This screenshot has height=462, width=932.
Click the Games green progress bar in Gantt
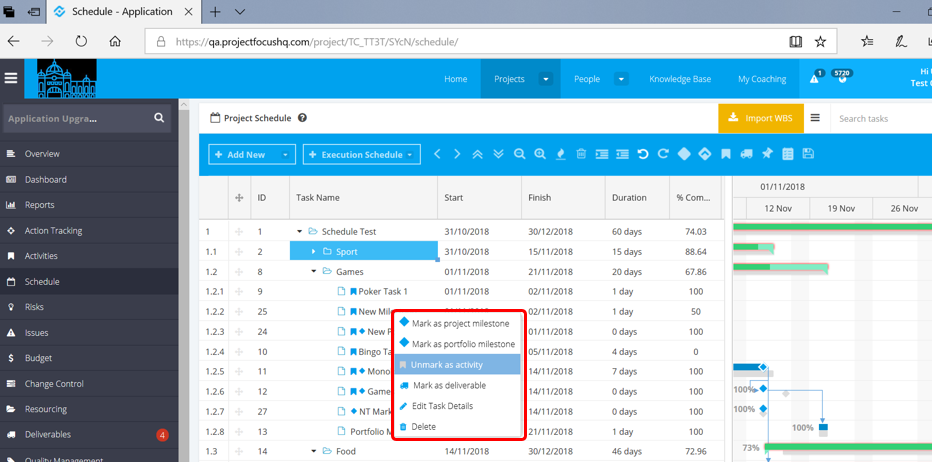tap(780, 267)
